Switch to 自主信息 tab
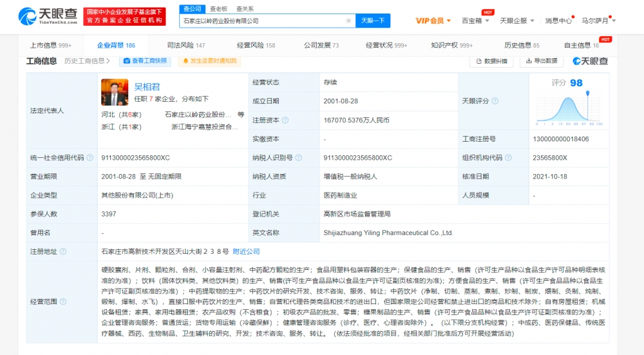 [x=581, y=45]
